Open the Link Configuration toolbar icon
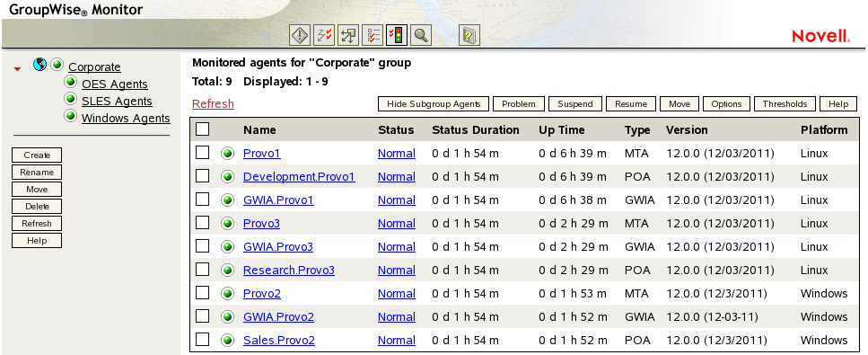Screen dimensions: 868x355 click(x=348, y=36)
